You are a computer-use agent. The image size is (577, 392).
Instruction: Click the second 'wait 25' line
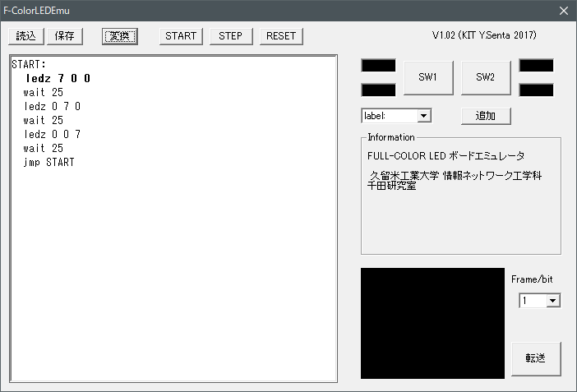coord(43,120)
